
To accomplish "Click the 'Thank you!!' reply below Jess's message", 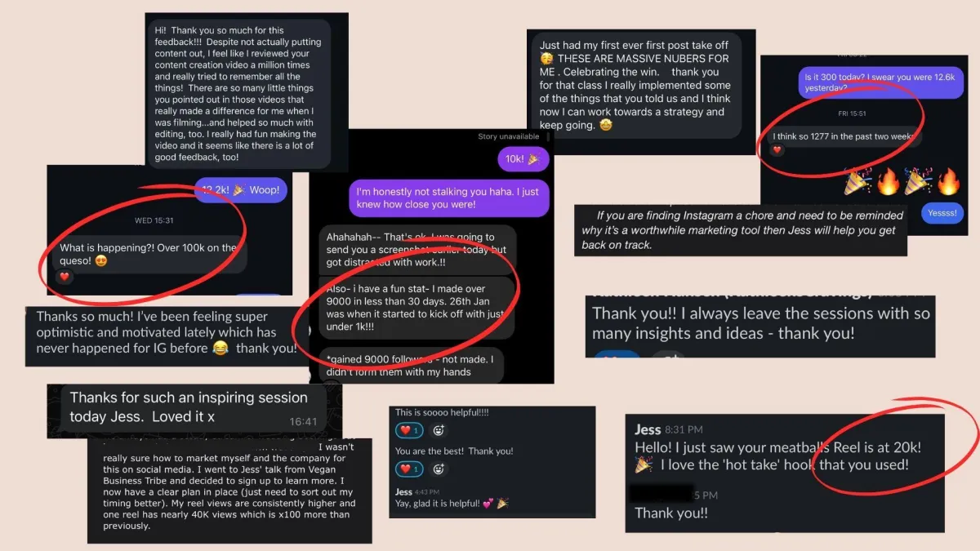I will 661,513.
